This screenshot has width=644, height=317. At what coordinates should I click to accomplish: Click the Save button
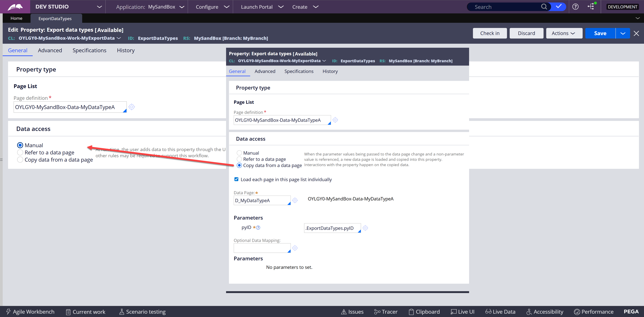tap(600, 33)
